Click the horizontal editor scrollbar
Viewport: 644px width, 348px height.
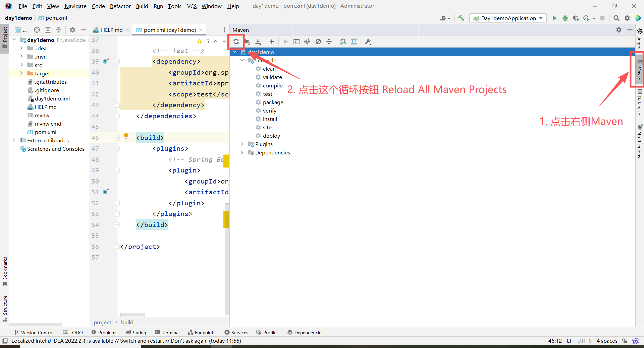tap(132, 315)
